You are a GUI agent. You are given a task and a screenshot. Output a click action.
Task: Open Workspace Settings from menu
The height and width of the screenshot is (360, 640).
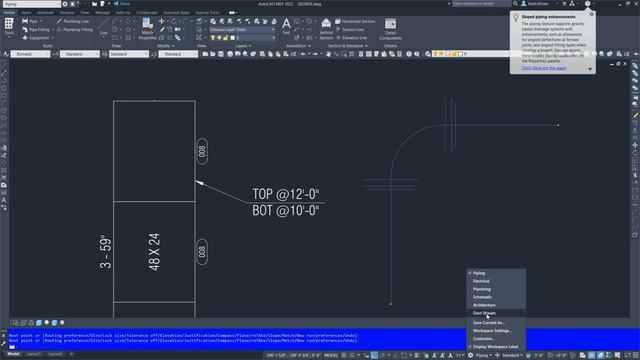pos(491,331)
